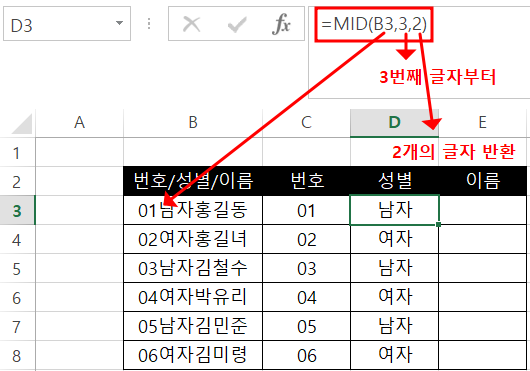
Task: Select cell containing 06여자김미령
Action: click(193, 355)
